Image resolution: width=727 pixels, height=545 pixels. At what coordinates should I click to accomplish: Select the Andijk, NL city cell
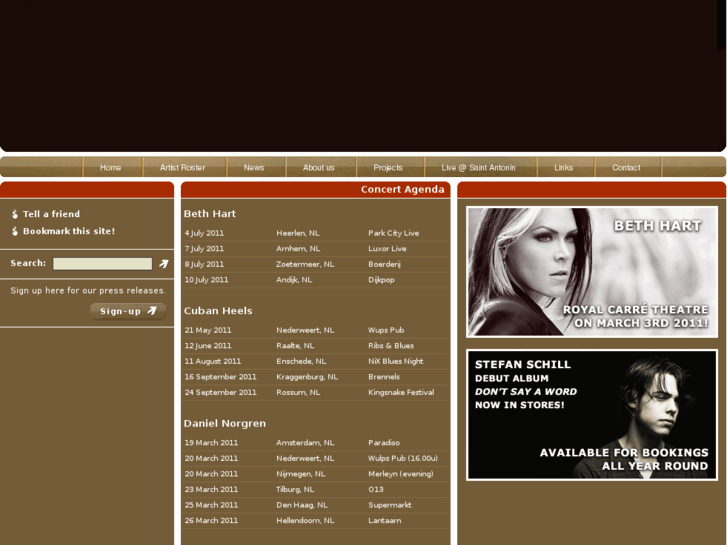coord(294,280)
